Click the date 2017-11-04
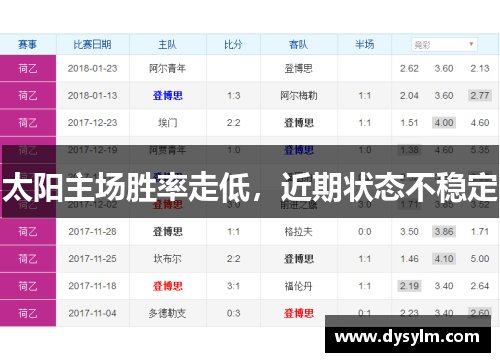 [92, 313]
